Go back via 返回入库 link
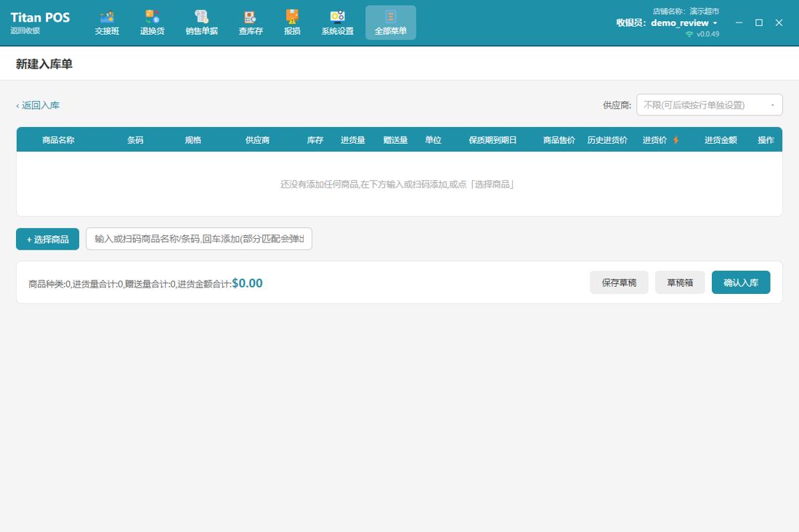 point(38,105)
